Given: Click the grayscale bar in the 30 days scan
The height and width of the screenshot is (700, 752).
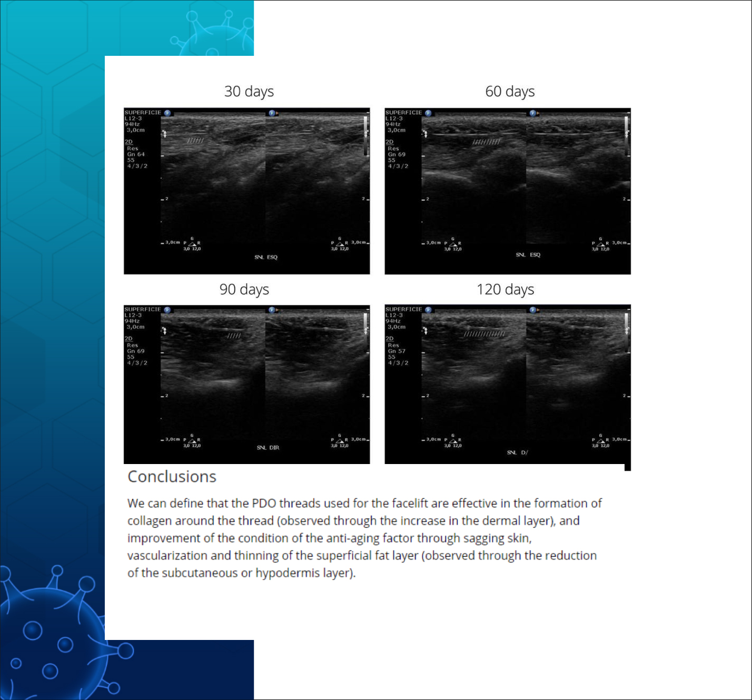Looking at the screenshot, I should click(x=365, y=135).
